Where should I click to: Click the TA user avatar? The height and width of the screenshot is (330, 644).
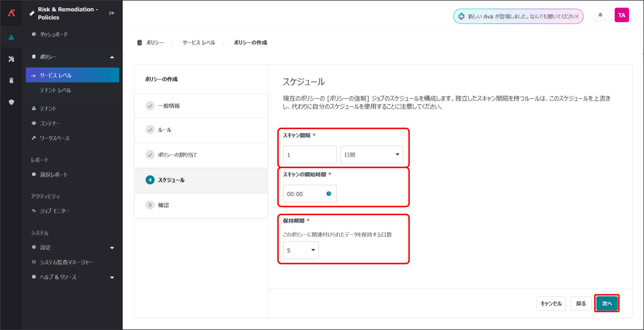pos(622,15)
